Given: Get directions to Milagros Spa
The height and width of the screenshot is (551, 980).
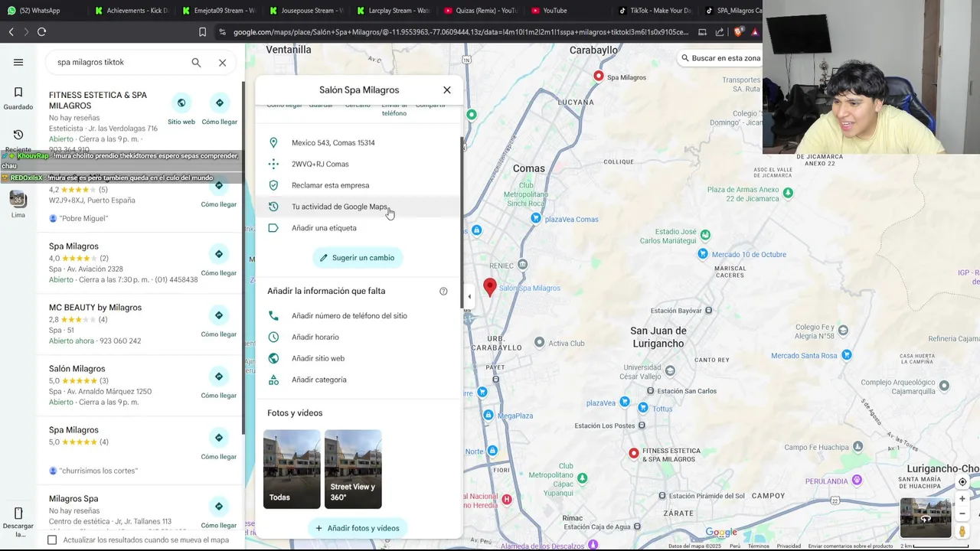Looking at the screenshot, I should (219, 514).
